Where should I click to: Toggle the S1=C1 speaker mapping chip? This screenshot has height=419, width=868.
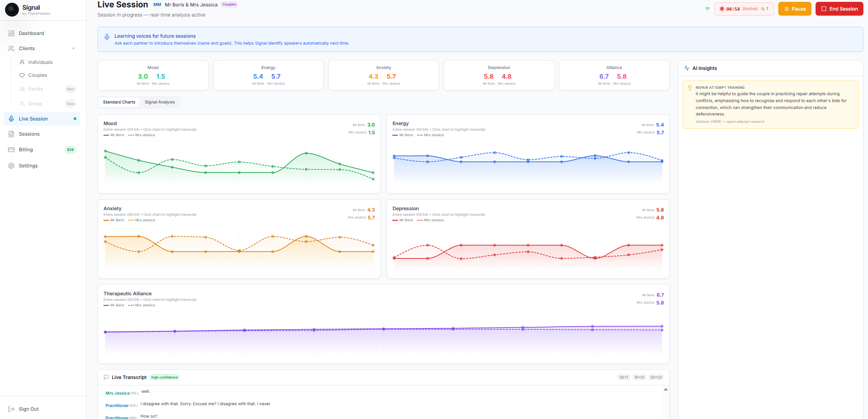(639, 378)
